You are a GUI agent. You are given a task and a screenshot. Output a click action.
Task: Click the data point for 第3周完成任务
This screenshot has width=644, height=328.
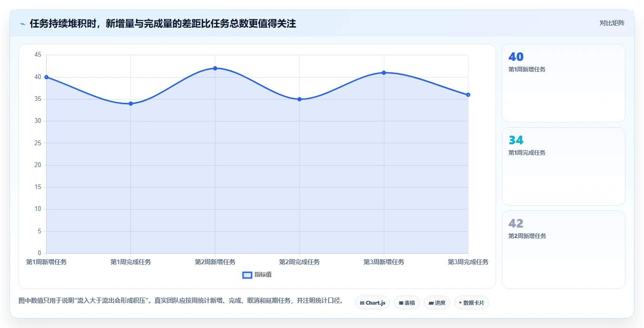click(x=468, y=95)
